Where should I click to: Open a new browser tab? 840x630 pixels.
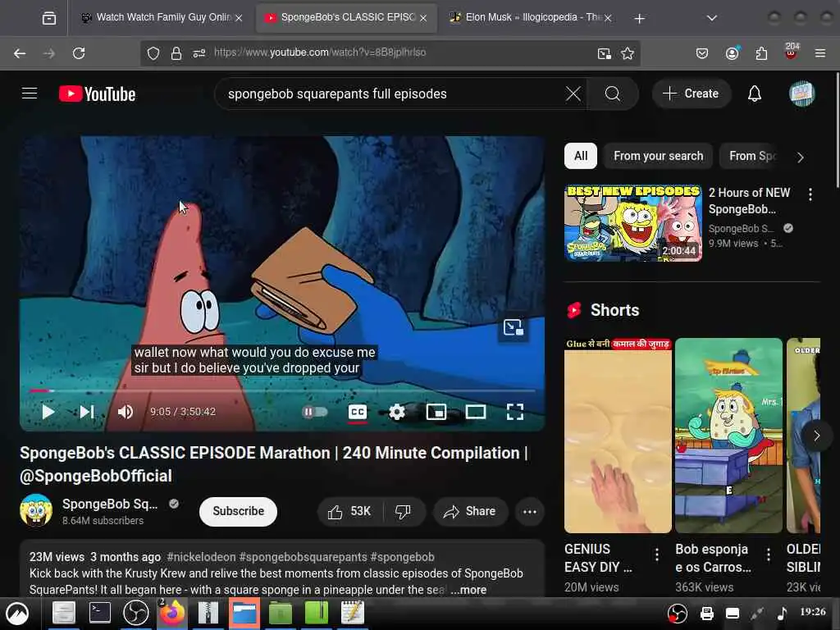pos(639,19)
